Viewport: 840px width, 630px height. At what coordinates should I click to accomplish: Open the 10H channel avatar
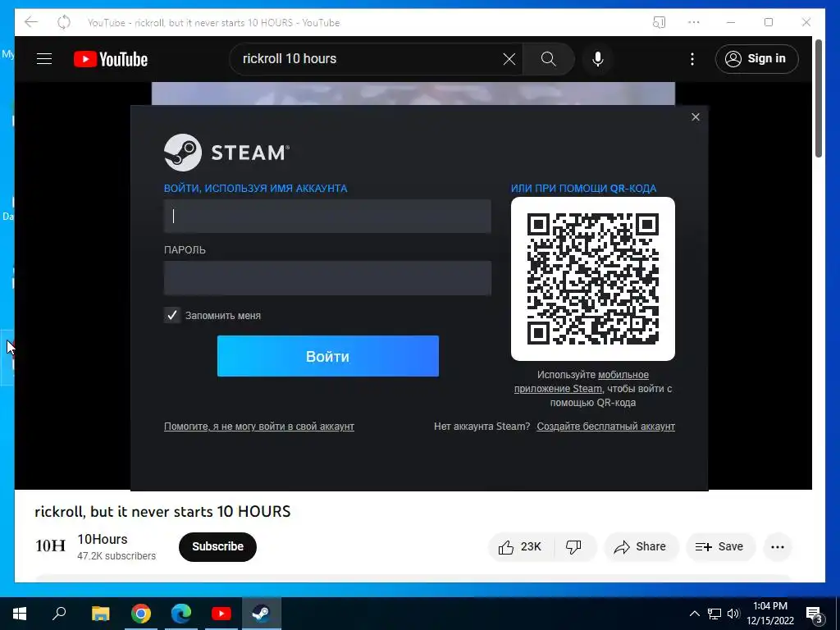(x=50, y=546)
